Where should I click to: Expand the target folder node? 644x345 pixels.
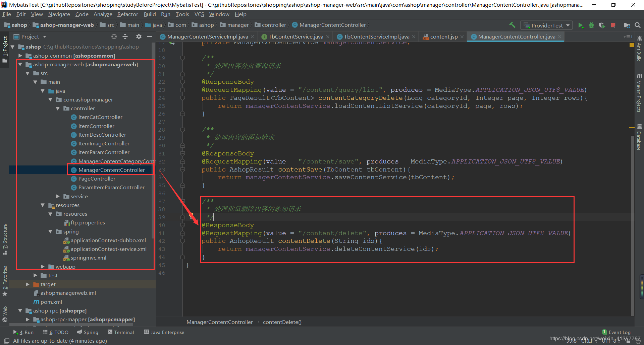[28, 284]
